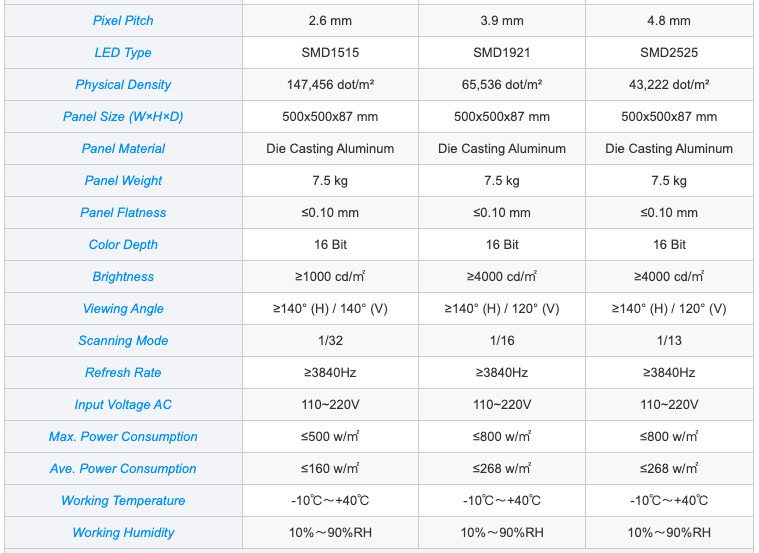Click the SMD1515 LED type cell
Image resolution: width=759 pixels, height=553 pixels.
click(x=330, y=53)
